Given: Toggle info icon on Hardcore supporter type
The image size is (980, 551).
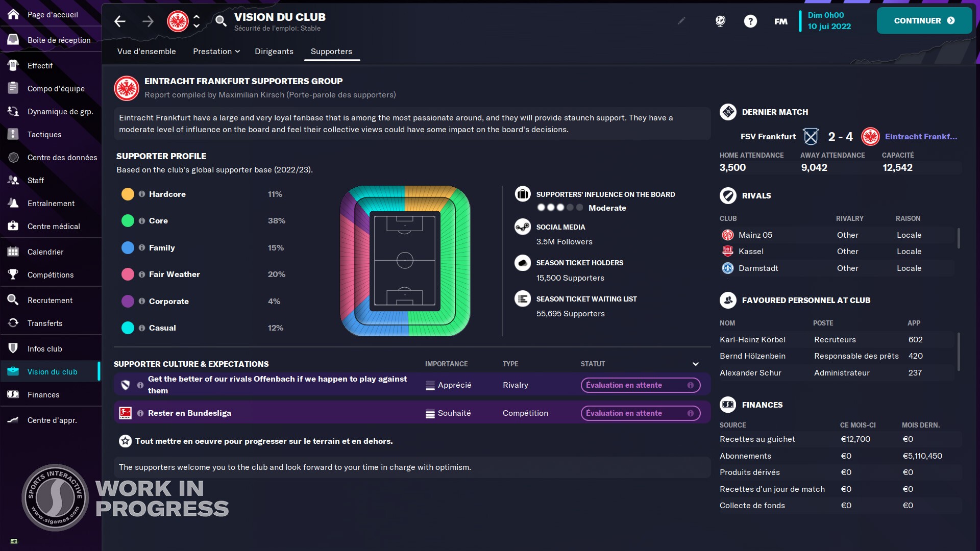Looking at the screenshot, I should 141,194.
